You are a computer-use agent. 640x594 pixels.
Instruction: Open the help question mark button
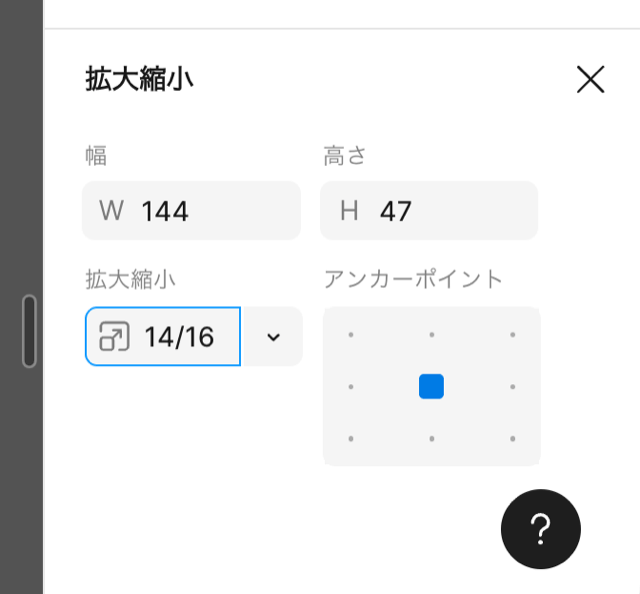540,529
